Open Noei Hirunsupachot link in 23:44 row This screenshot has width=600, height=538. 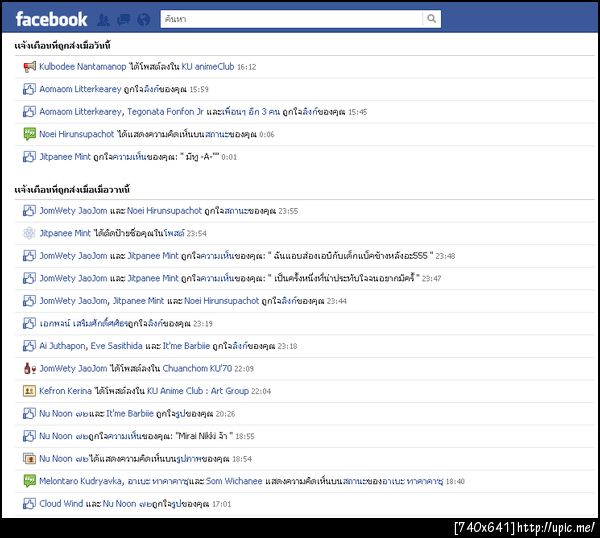222,301
